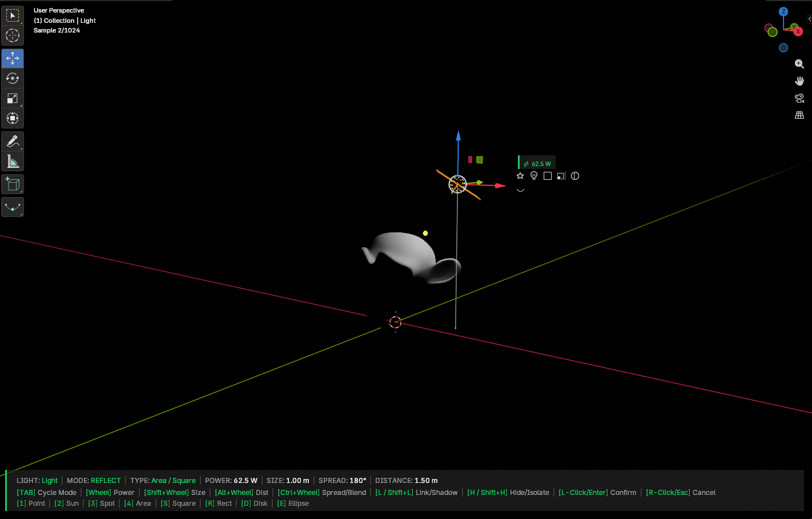This screenshot has height=519, width=812.
Task: Click the "[TAB] Cycle Mode" hint
Action: click(x=46, y=493)
